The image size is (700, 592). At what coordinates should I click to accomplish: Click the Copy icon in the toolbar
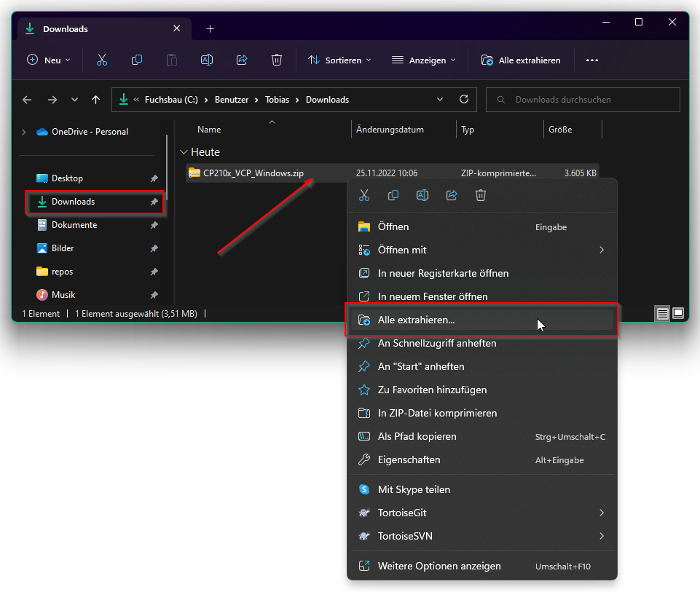tap(137, 60)
